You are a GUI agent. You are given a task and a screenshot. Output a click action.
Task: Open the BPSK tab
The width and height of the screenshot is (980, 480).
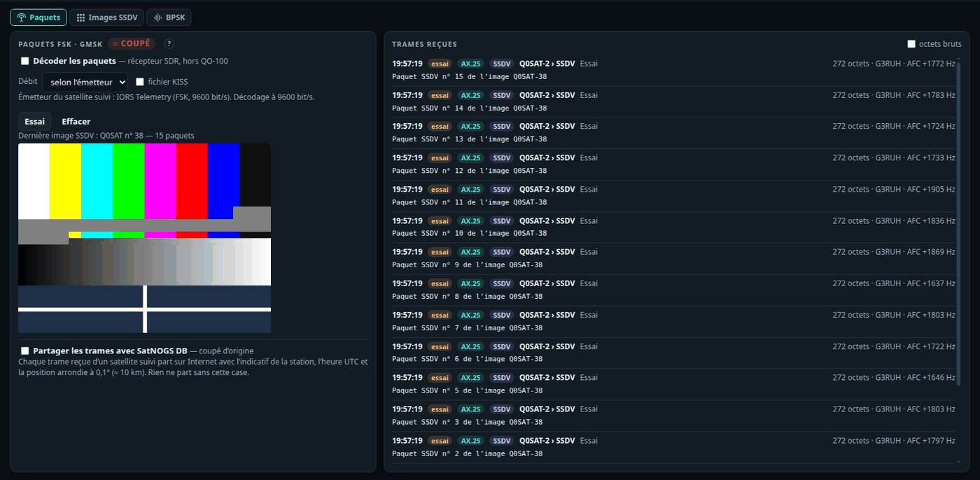pyautogui.click(x=169, y=17)
